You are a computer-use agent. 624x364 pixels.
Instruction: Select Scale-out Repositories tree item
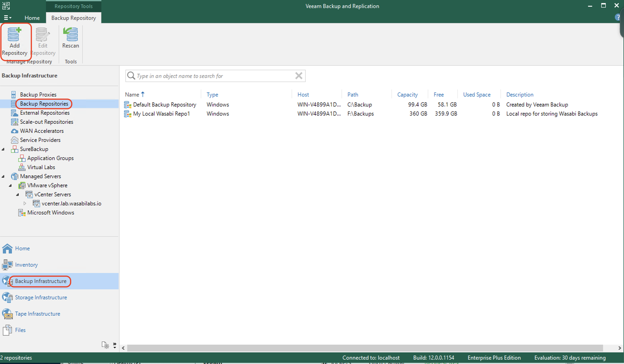point(46,122)
